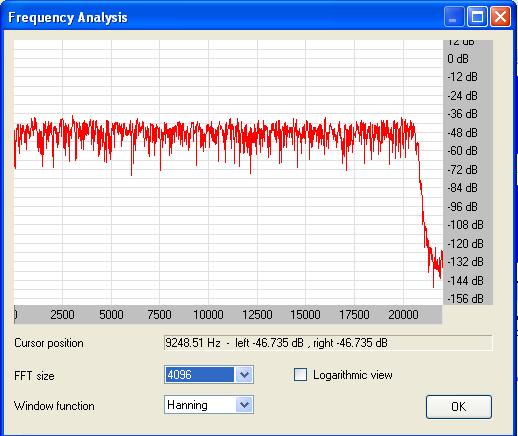Open the FFT size dropdown arrow

pos(244,375)
